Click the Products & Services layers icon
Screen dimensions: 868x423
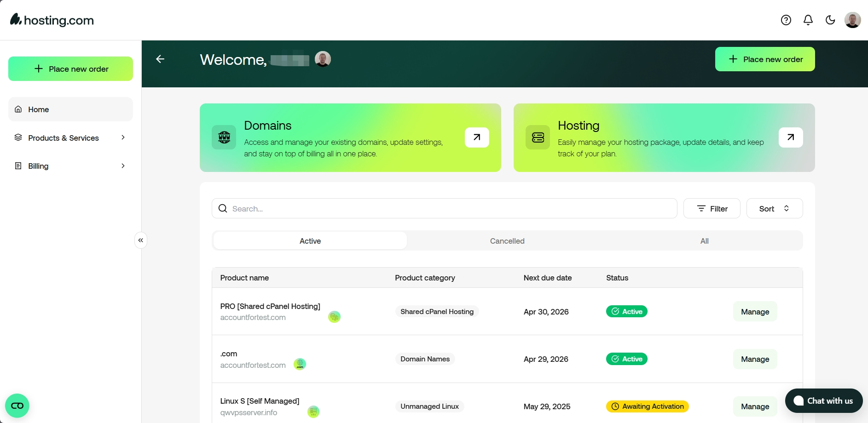tap(18, 137)
